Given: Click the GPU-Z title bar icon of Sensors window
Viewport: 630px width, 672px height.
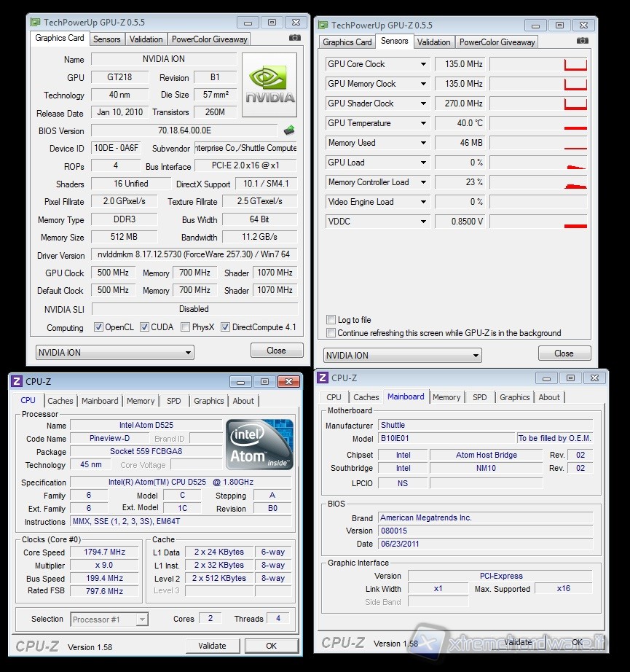Looking at the screenshot, I should [324, 26].
